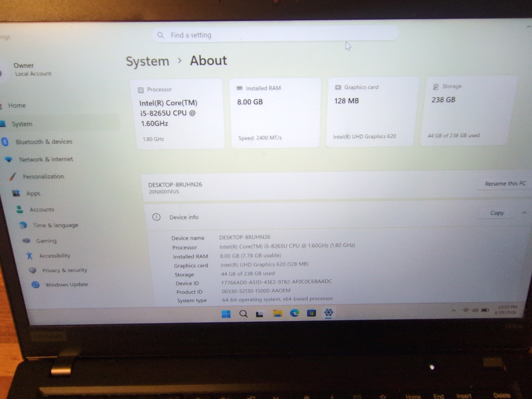The image size is (532, 399).
Task: Click the 8.00 GB (7.78 GB usable) text
Action: tap(250, 255)
